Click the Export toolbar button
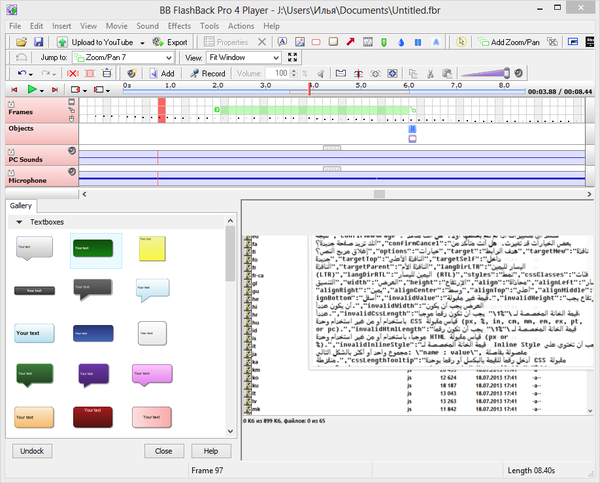The image size is (600, 483). coord(170,42)
